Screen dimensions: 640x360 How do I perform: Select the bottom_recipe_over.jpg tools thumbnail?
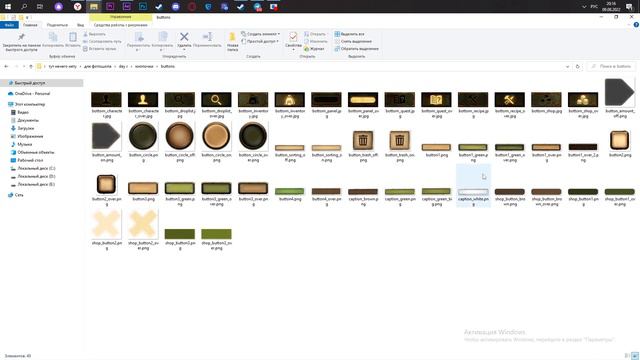509,100
